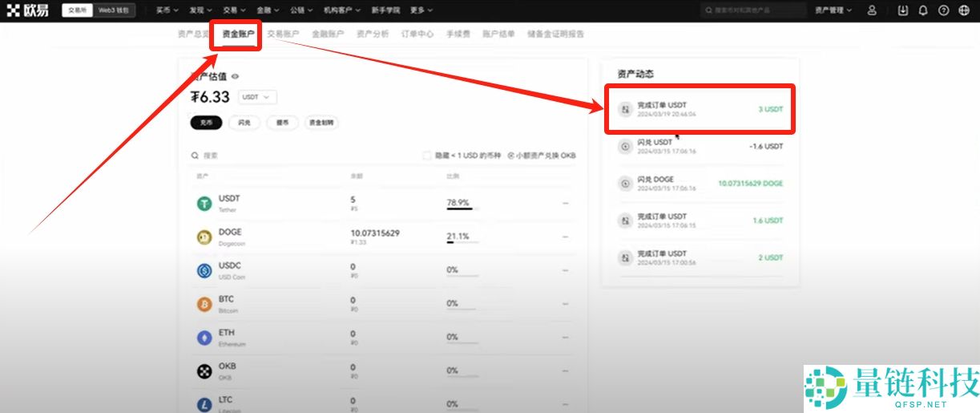Click the USDT Tether coin icon
Image resolution: width=980 pixels, height=413 pixels.
tap(204, 204)
